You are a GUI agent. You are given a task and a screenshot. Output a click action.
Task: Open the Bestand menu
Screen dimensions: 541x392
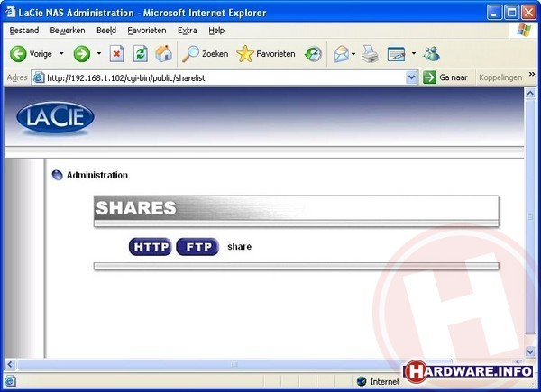point(24,31)
